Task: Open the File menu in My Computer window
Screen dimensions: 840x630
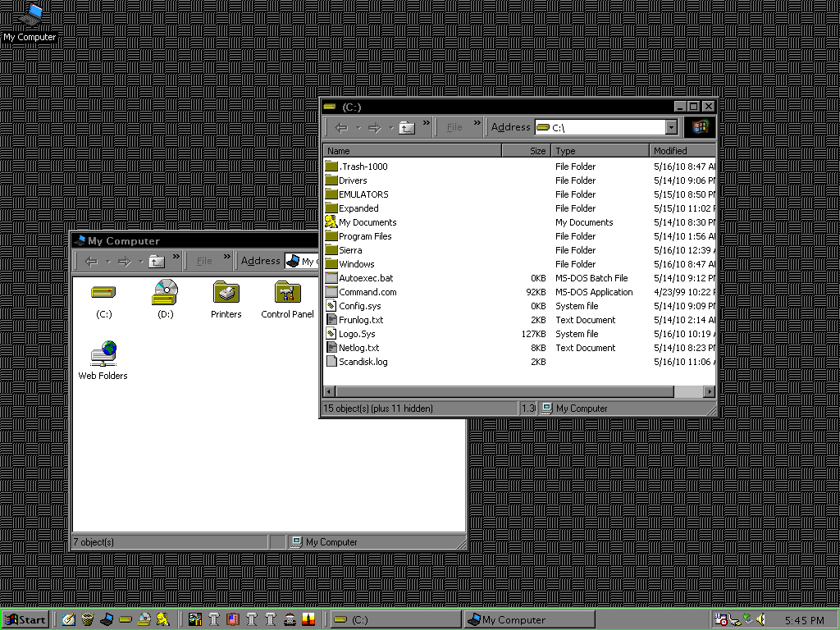Action: tap(204, 261)
